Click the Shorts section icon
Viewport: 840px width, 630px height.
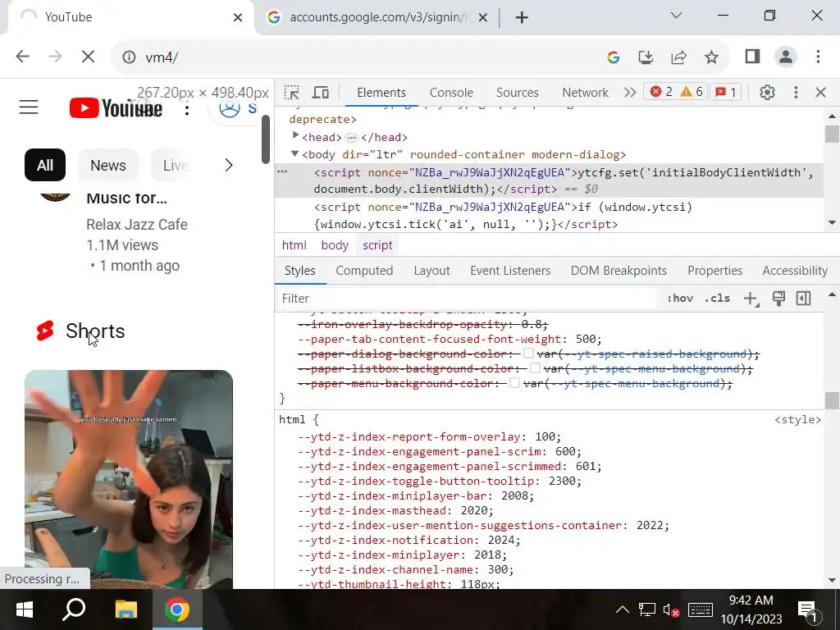(x=45, y=331)
